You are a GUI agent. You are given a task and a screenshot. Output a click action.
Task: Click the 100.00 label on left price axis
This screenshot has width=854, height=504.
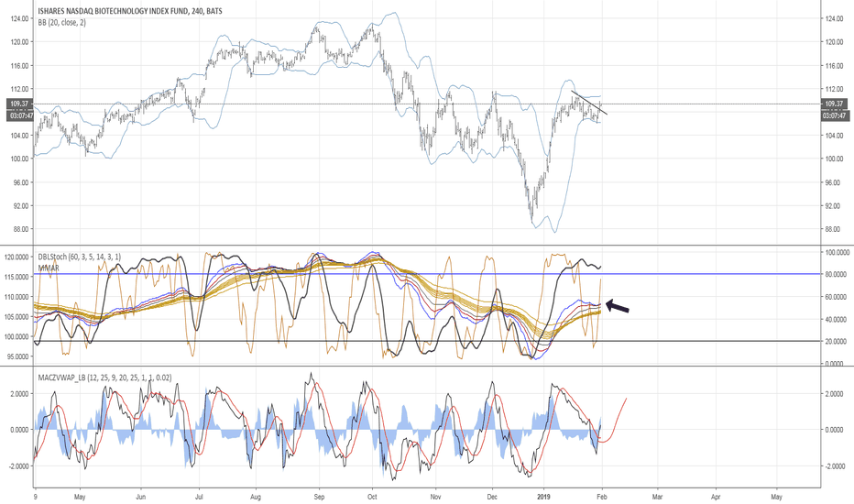tap(20, 159)
